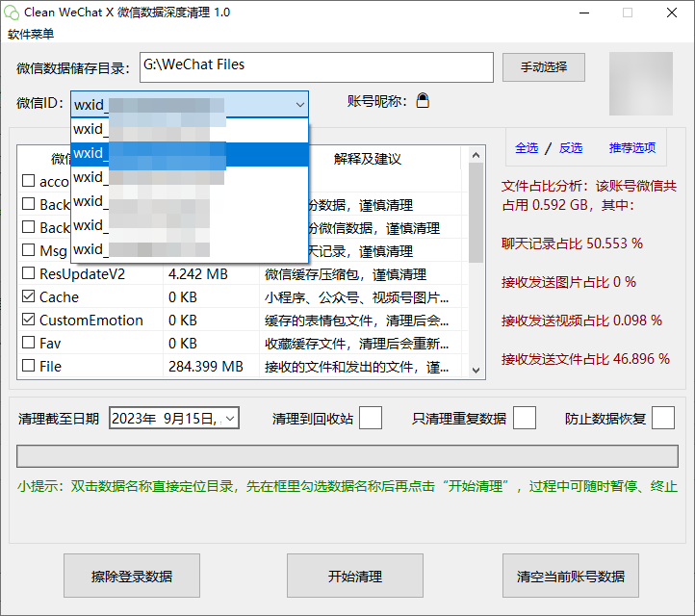Enable 清理到回收站 checkbox
The width and height of the screenshot is (695, 616).
click(x=371, y=418)
